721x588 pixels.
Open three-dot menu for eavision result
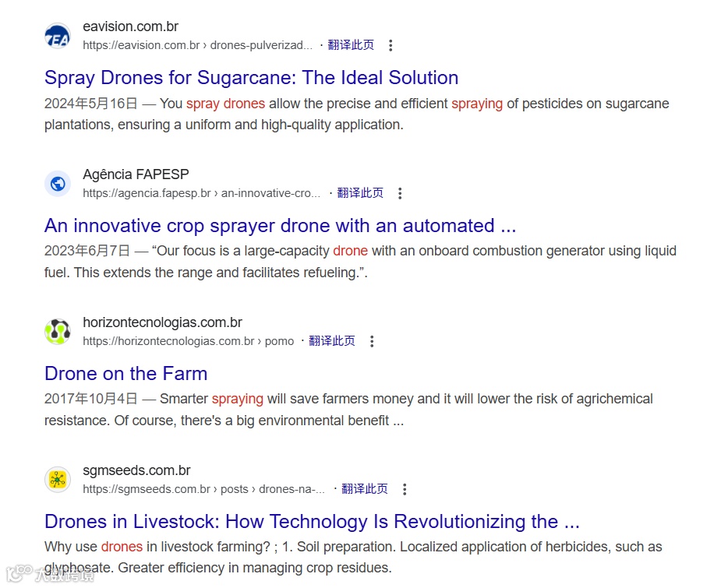point(391,45)
